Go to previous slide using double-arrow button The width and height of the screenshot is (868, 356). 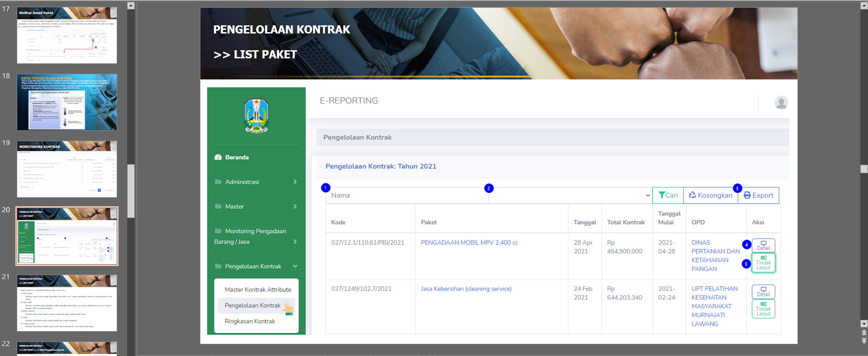[864, 332]
